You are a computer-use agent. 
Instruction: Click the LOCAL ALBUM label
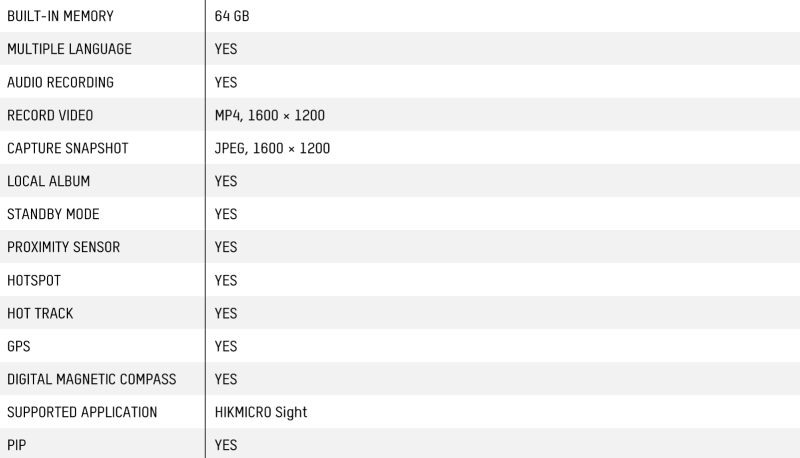[48, 181]
